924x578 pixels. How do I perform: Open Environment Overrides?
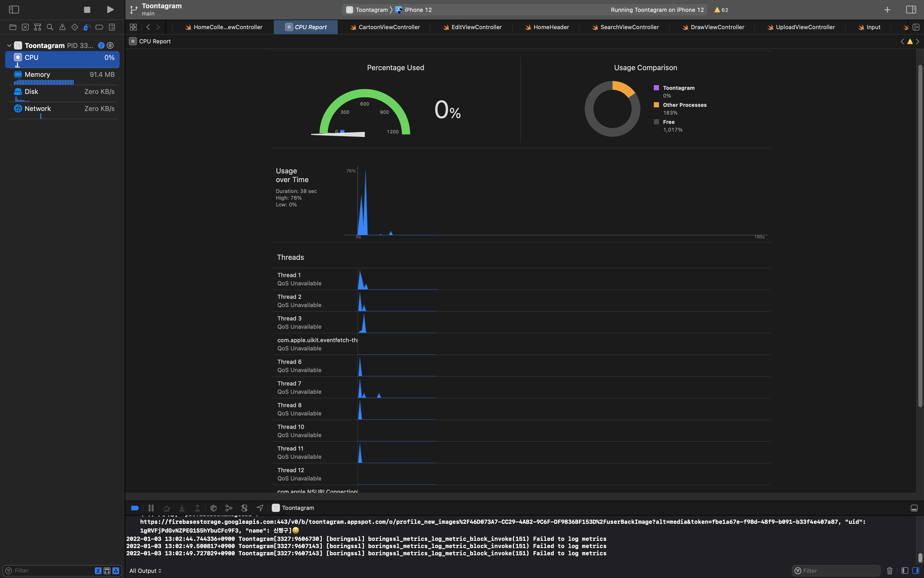244,508
